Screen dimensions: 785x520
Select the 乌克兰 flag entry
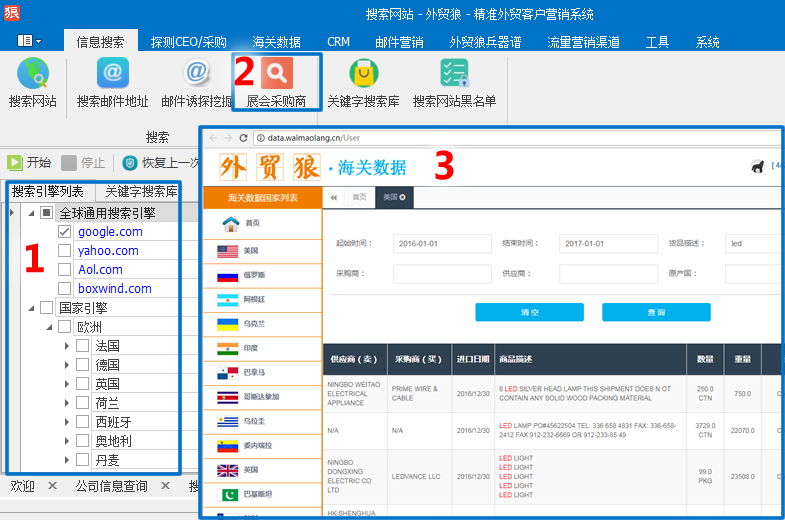pos(227,324)
